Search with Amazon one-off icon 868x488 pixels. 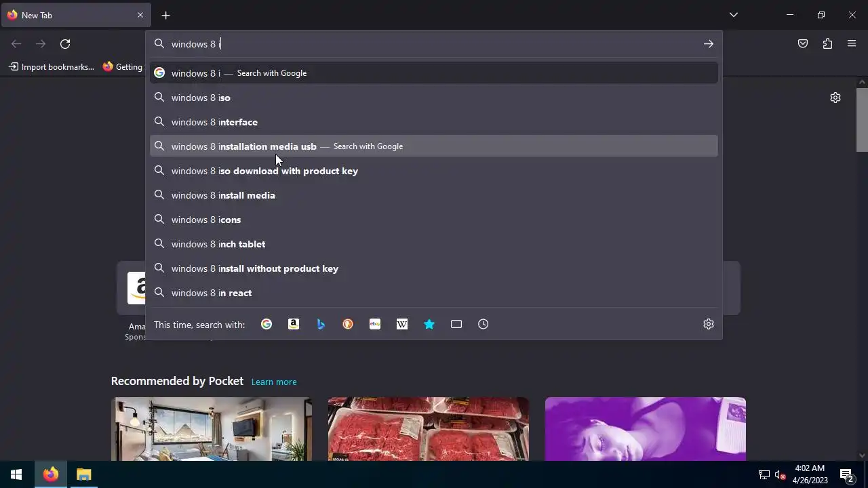coord(294,324)
